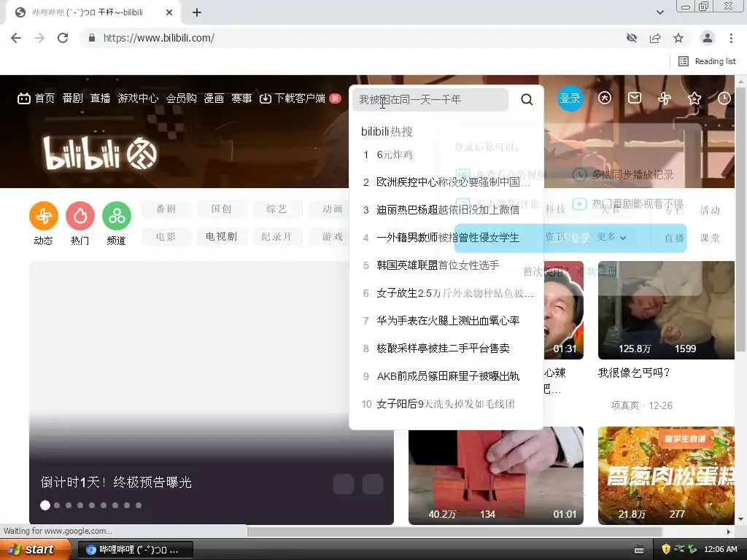Image resolution: width=747 pixels, height=560 pixels.
Task: Click the address bar URL field
Action: (x=352, y=38)
